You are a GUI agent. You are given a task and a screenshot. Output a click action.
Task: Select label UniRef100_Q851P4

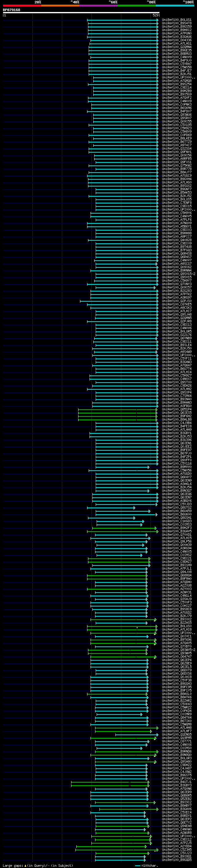pos(176,410)
